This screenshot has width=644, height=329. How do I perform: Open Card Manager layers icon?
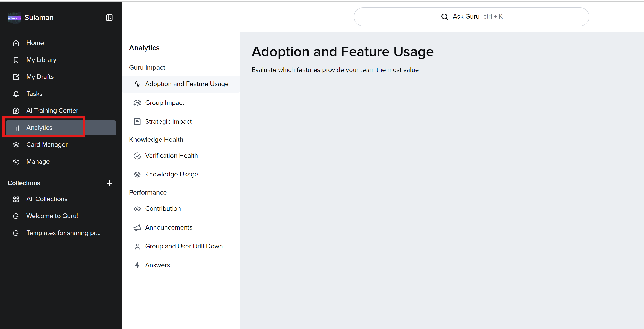[16, 145]
